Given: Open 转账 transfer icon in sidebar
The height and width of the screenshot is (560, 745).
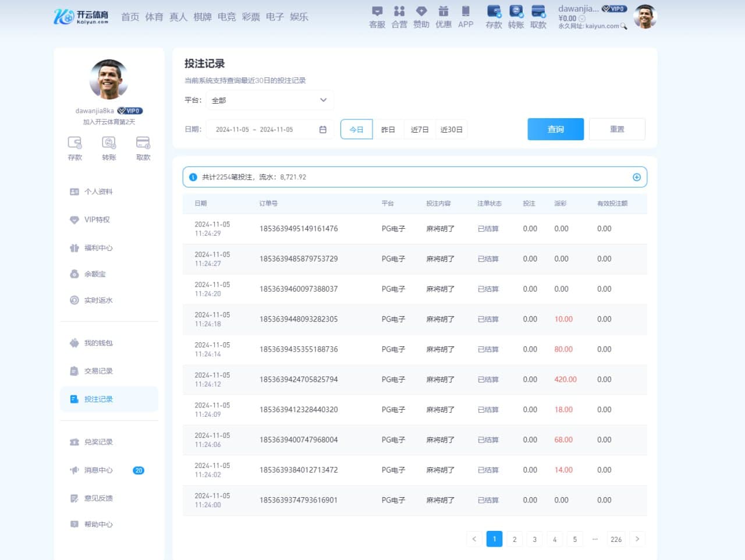Looking at the screenshot, I should [x=109, y=143].
